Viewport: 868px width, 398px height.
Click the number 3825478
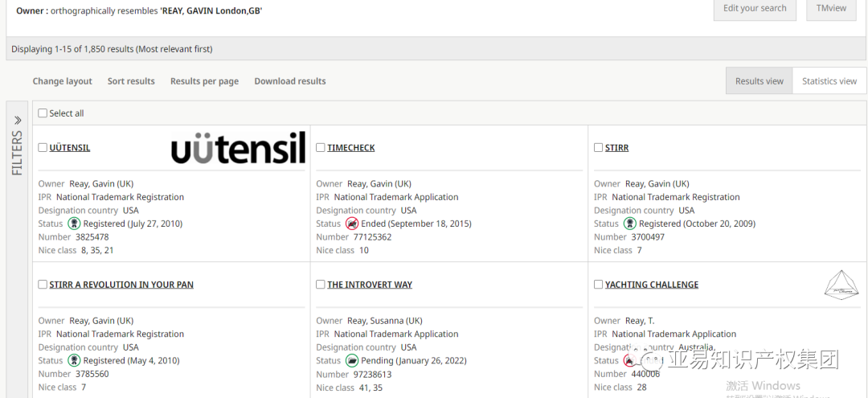(92, 237)
